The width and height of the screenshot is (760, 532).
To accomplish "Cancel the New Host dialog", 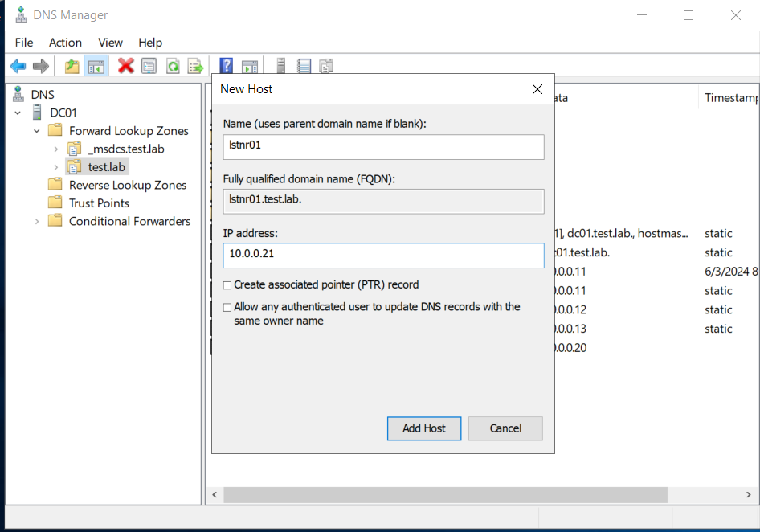I will [x=505, y=428].
